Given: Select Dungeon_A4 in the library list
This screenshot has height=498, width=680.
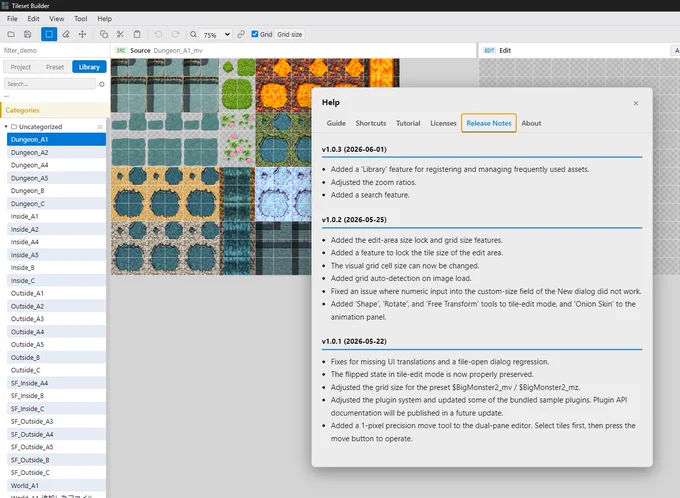Looking at the screenshot, I should [x=56, y=165].
